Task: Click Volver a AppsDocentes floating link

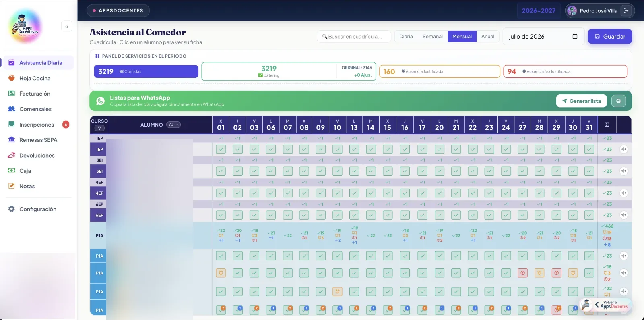Action: 607,305
